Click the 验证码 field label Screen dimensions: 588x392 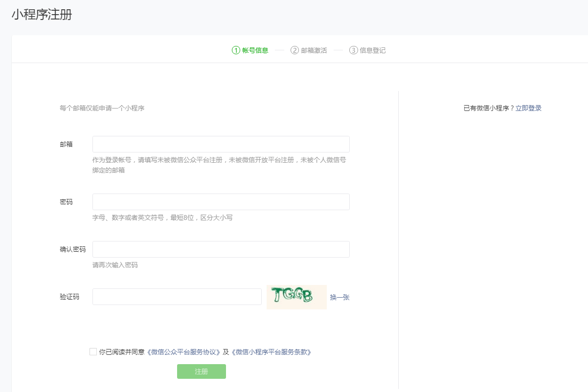pyautogui.click(x=69, y=297)
